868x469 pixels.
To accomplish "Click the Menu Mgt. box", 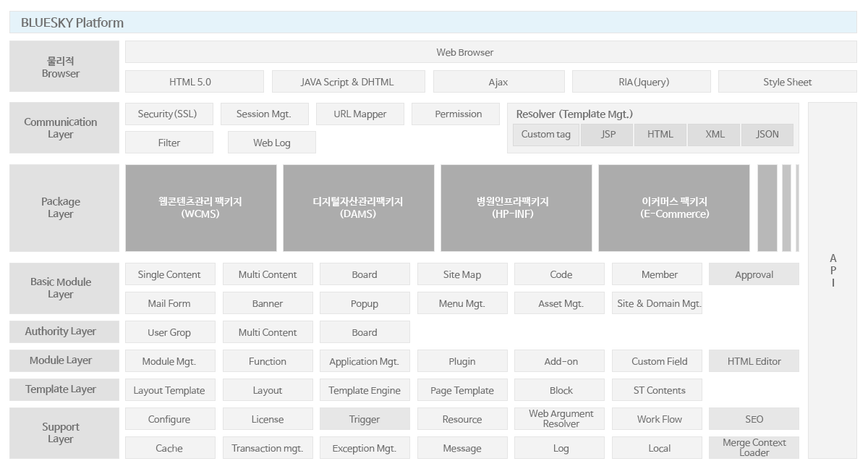I will click(x=462, y=303).
